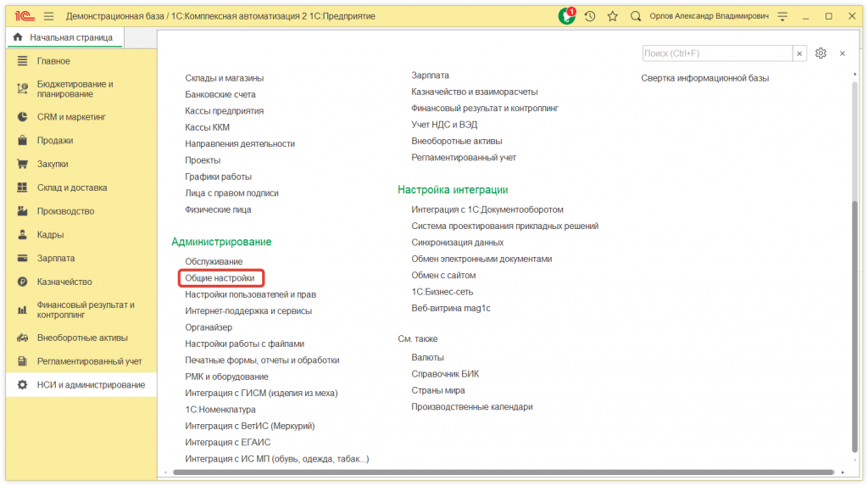Open the Склад и доставка sidebar section
The image size is (868, 486).
(x=72, y=187)
